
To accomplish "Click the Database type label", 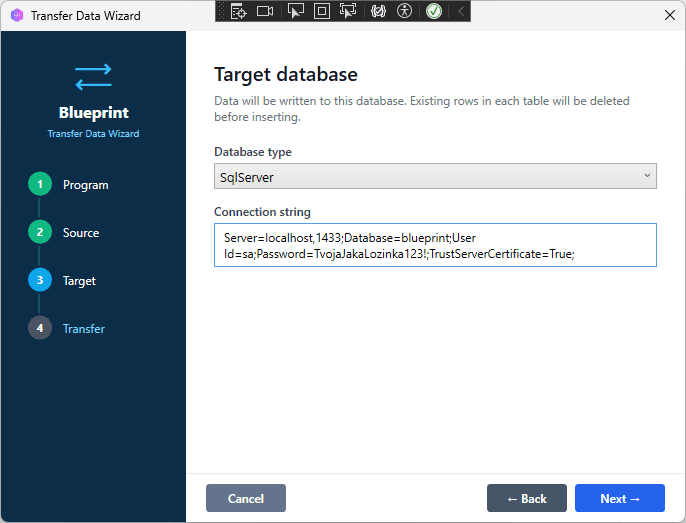I will pos(253,152).
